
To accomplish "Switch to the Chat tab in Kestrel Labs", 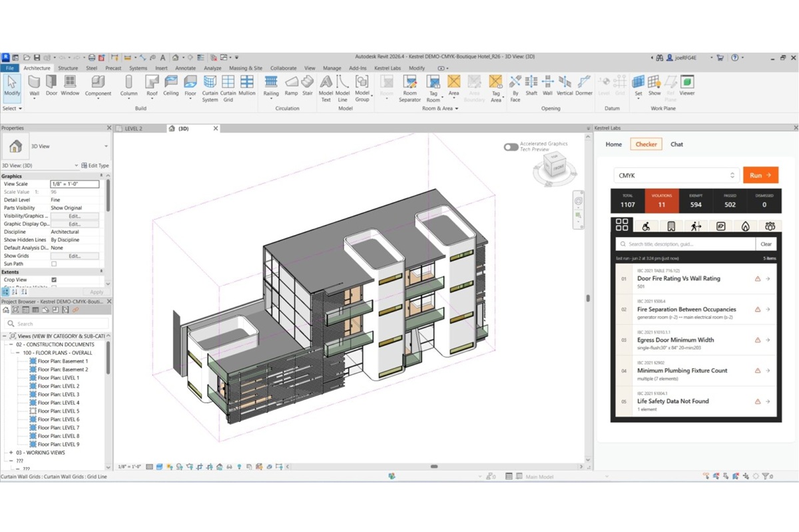I will pos(676,144).
